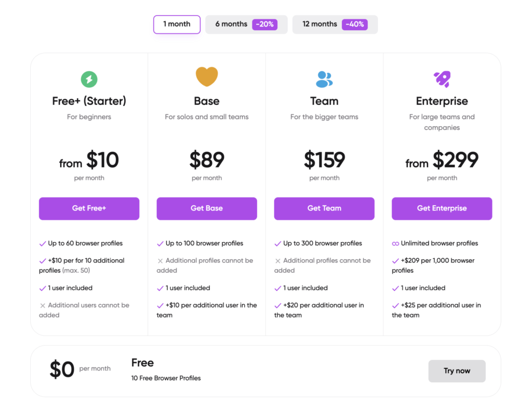The width and height of the screenshot is (532, 400).
Task: Click X icon next to Base additional profiles
Action: (160, 261)
